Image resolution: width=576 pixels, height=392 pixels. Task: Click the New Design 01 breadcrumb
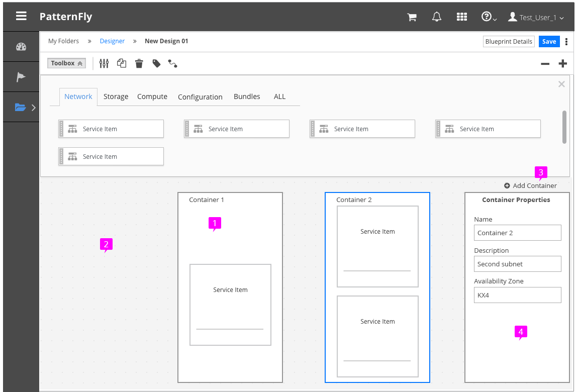tap(166, 41)
